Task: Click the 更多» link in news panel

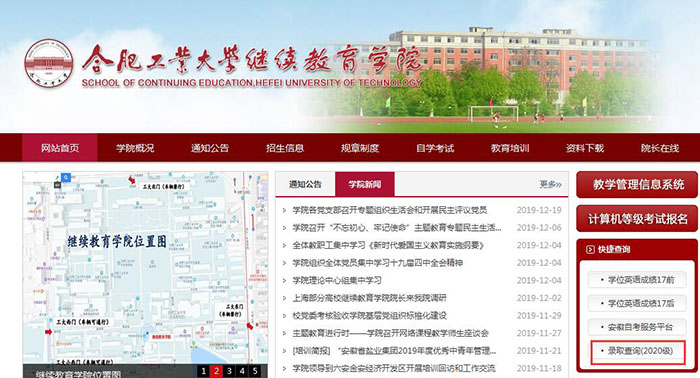Action: [x=550, y=184]
